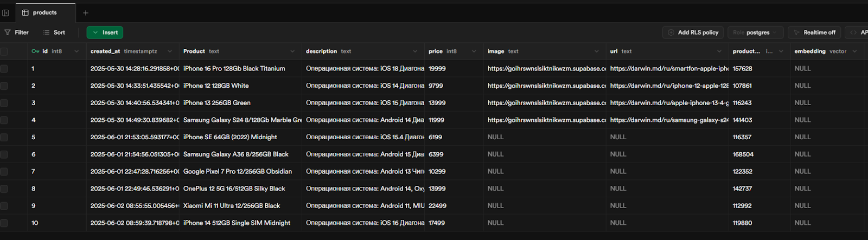Select checkbox for row id 2
868x240 pixels.
4,86
